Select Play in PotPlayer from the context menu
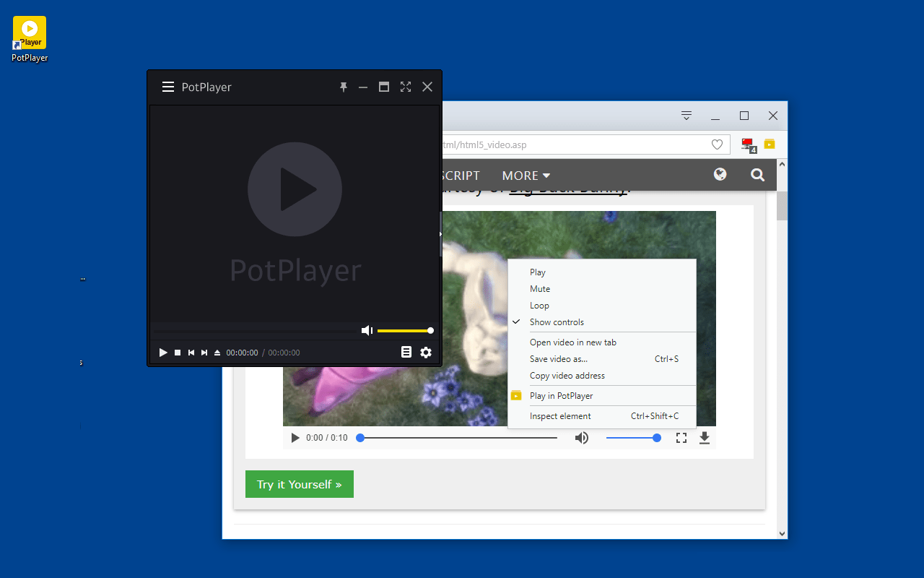The width and height of the screenshot is (924, 578). (561, 395)
